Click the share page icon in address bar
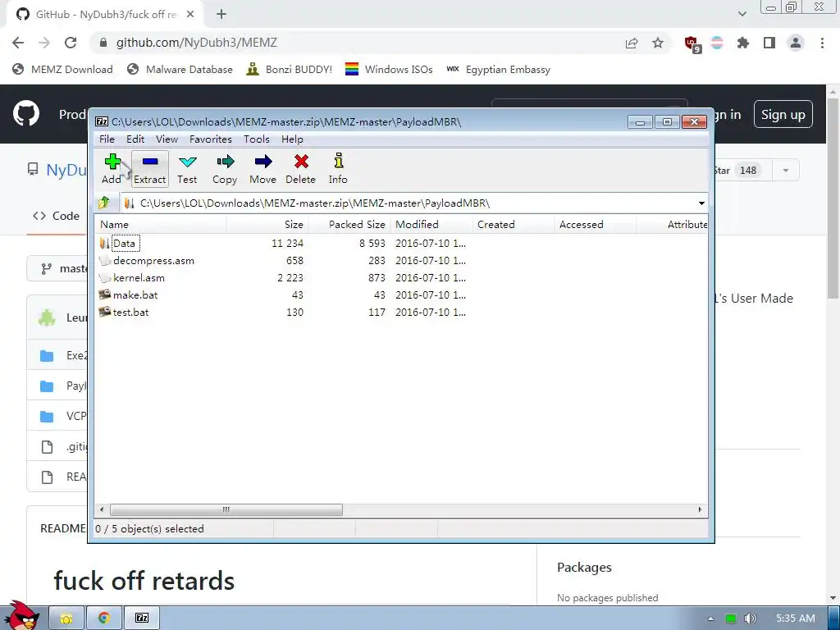This screenshot has height=630, width=840. point(632,43)
